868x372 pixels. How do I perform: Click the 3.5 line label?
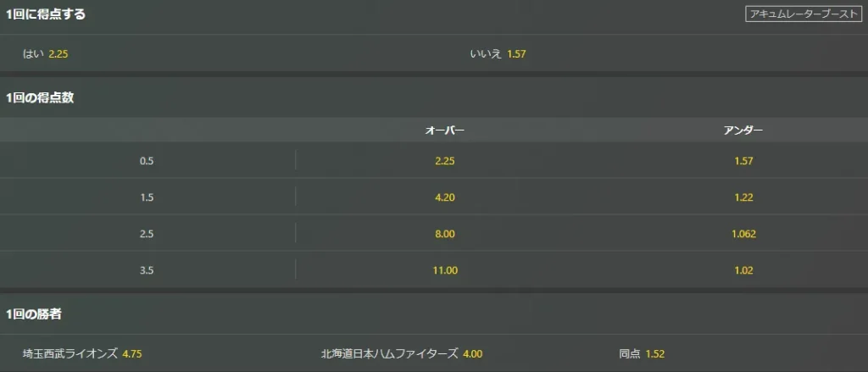147,270
